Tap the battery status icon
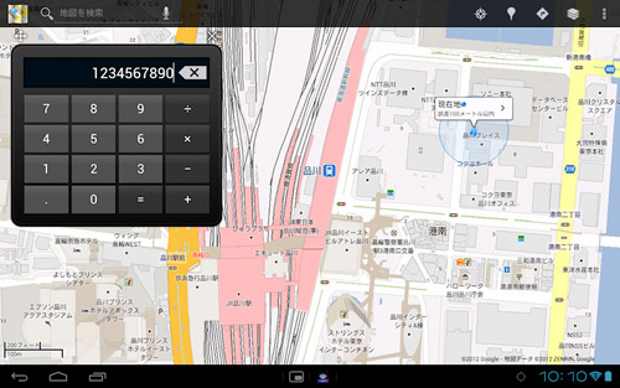Screen dimensions: 620x388 click(x=608, y=376)
